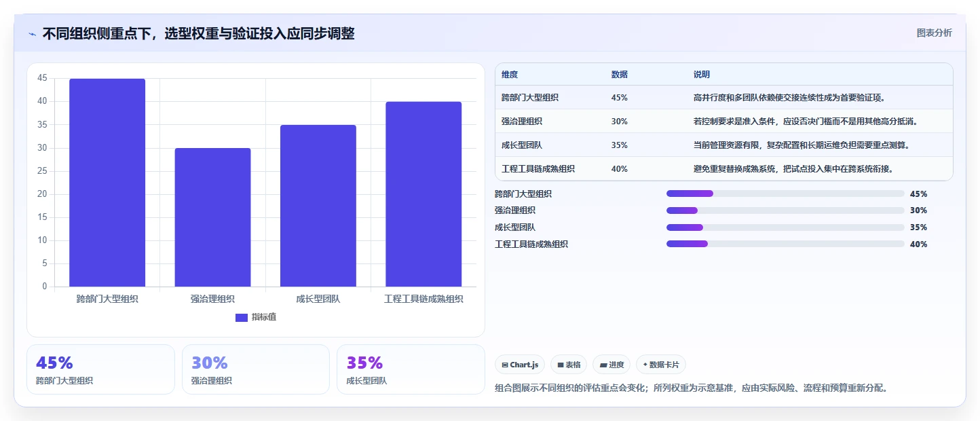
Task: Click the 跨部门大型组织 progress bar
Action: click(785, 194)
